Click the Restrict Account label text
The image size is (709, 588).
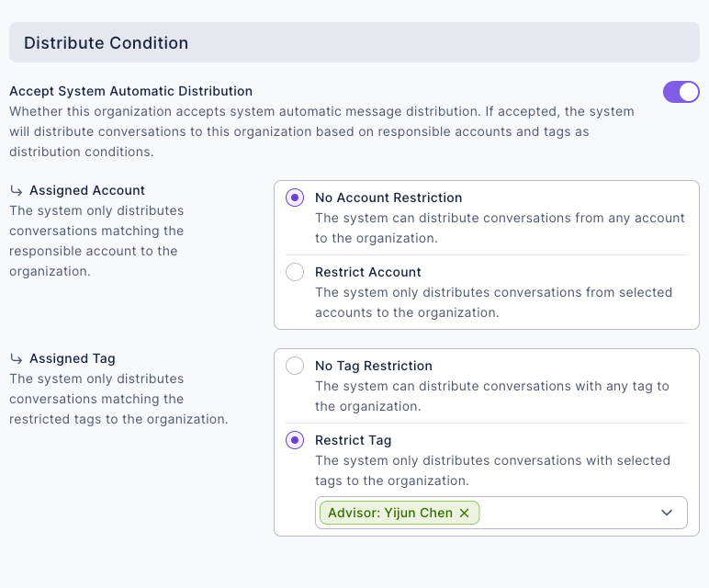click(368, 272)
